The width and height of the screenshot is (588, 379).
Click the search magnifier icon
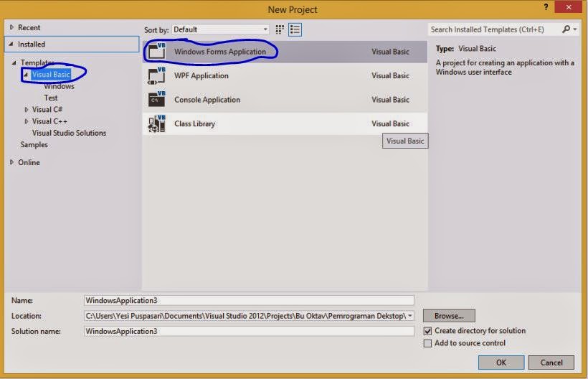[566, 29]
